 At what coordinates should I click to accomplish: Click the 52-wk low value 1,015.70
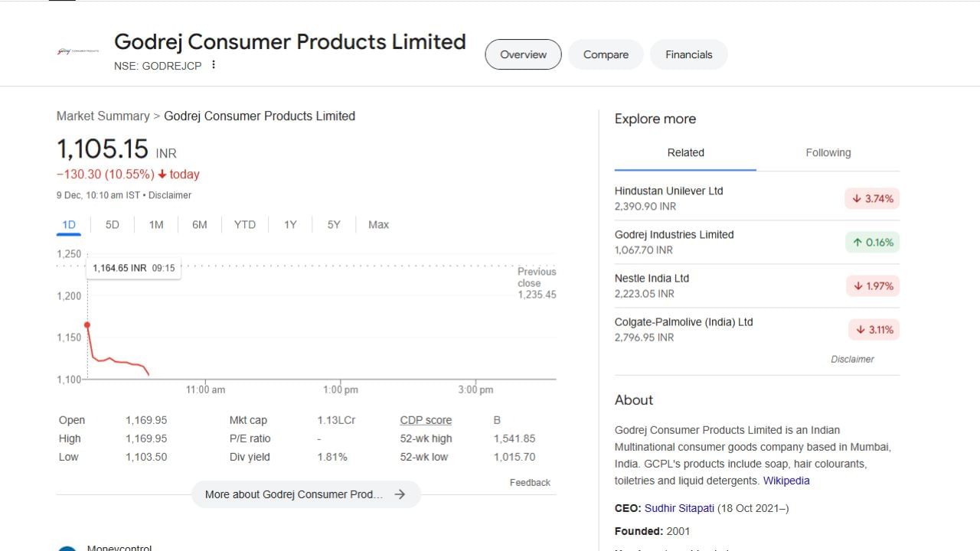pos(514,457)
